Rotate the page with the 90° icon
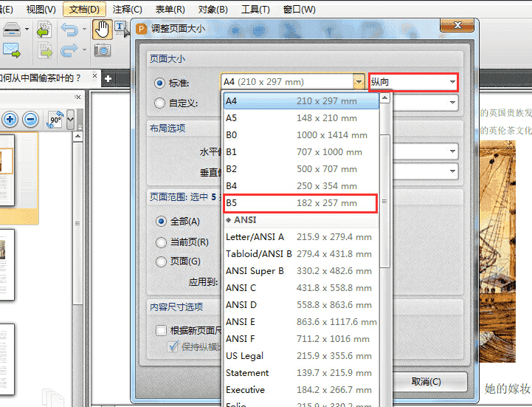 [x=55, y=119]
